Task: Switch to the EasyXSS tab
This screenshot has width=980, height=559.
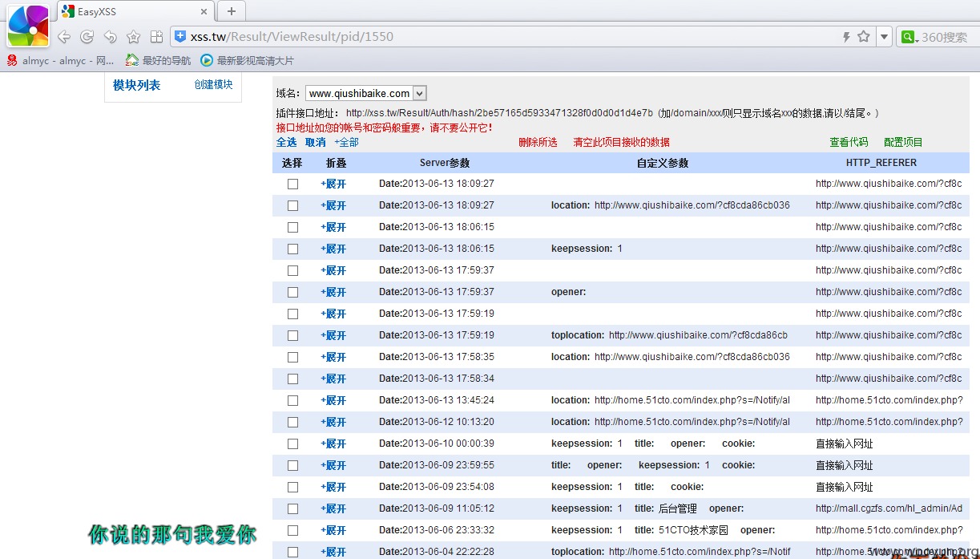Action: 136,11
